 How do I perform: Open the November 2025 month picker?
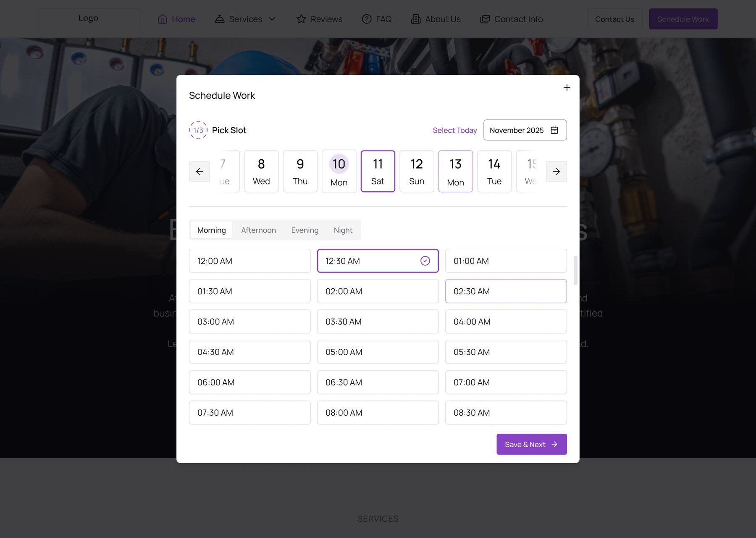tap(525, 130)
